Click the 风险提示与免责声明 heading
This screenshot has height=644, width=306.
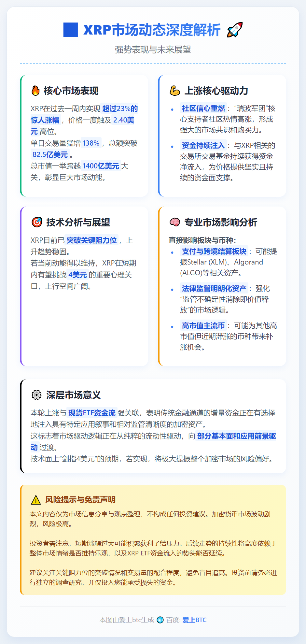pos(80,500)
